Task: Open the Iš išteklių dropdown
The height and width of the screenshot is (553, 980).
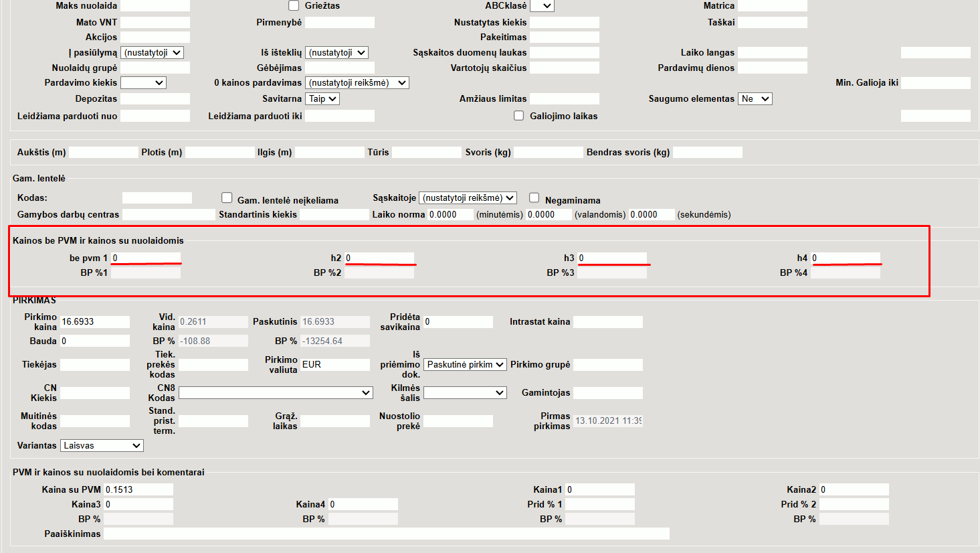Action: 336,52
